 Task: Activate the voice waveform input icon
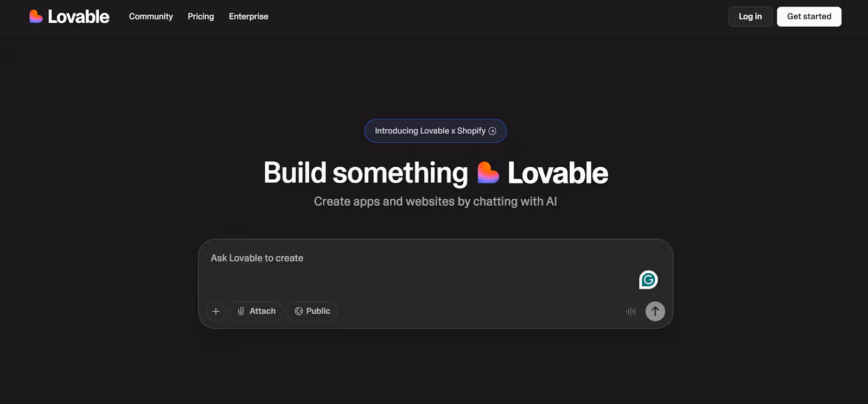(x=630, y=311)
